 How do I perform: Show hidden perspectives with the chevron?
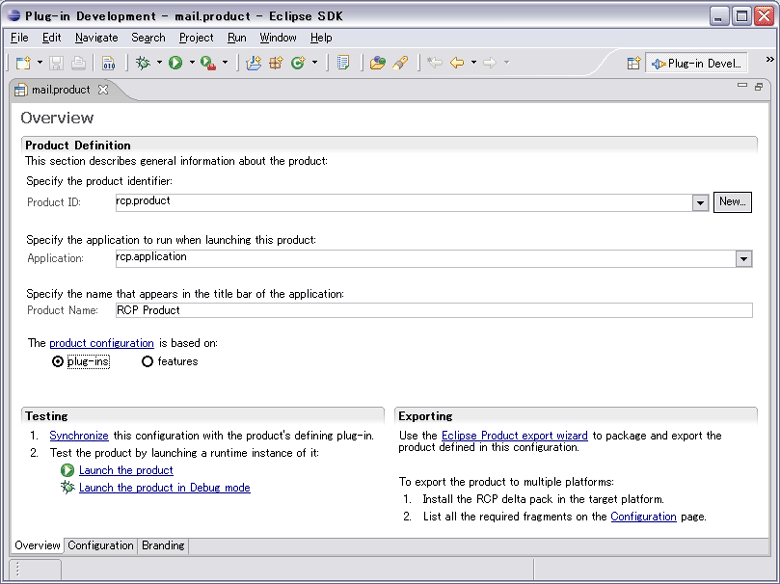[770, 60]
